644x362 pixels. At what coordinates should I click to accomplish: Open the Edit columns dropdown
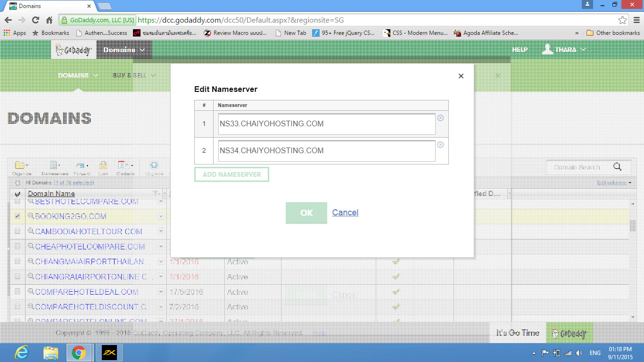pos(614,183)
